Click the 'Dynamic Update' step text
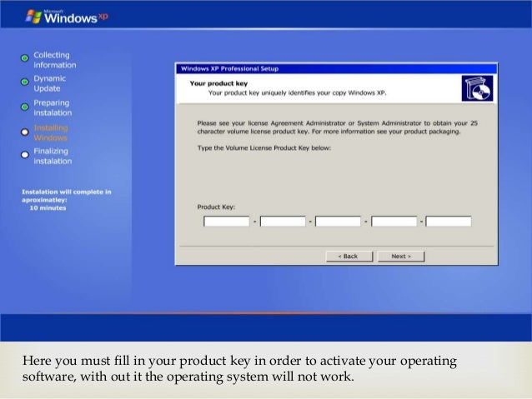Image resolution: width=532 pixels, height=399 pixels. coord(49,83)
